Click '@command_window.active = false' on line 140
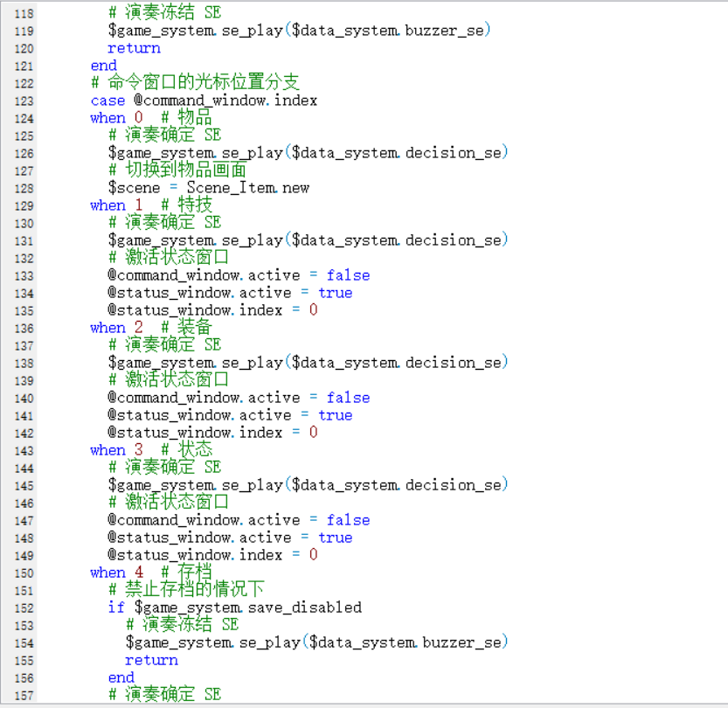The width and height of the screenshot is (728, 708). pos(239,398)
